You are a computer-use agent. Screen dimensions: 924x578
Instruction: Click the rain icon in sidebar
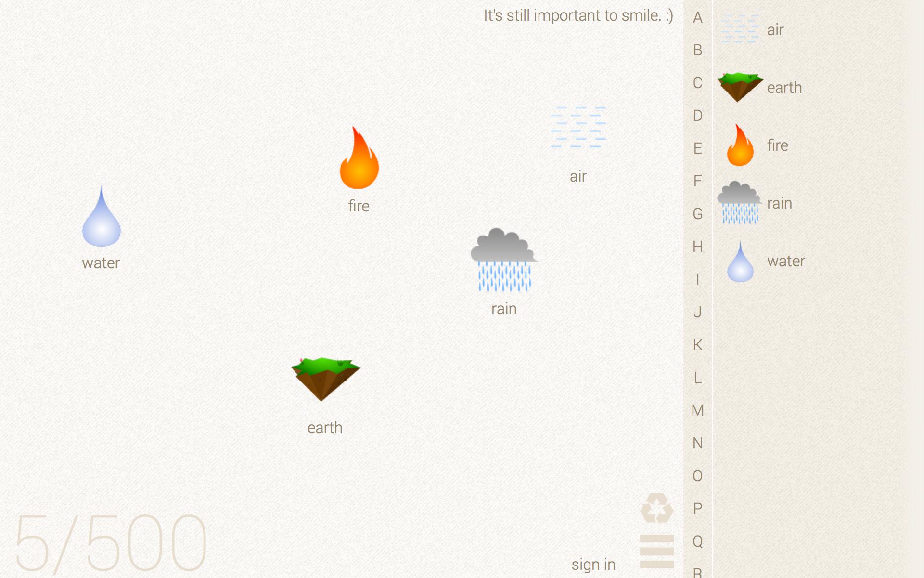click(x=740, y=203)
